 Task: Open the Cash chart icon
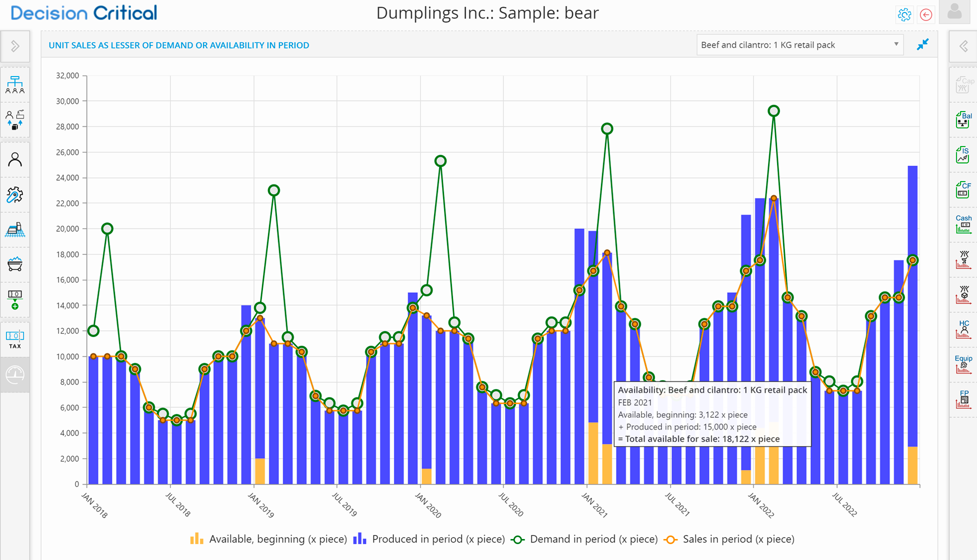pyautogui.click(x=963, y=224)
